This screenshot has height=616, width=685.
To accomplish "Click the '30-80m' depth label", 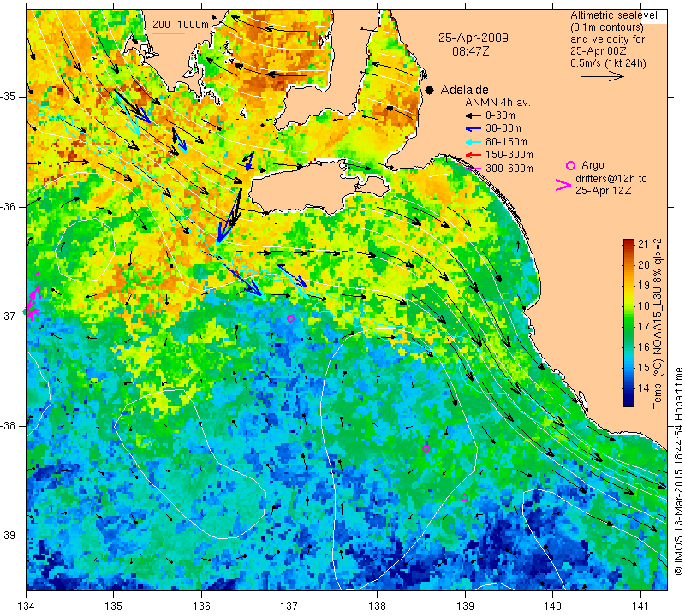I will pyautogui.click(x=503, y=128).
